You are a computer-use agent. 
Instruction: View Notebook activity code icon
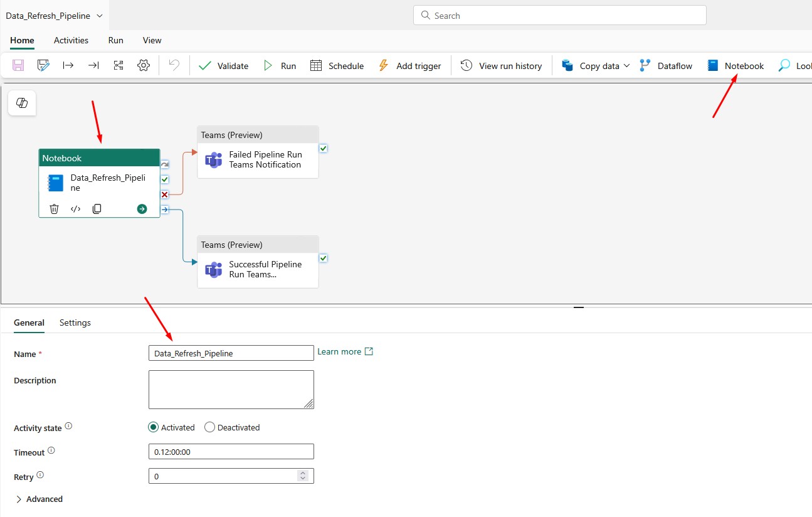(x=75, y=209)
